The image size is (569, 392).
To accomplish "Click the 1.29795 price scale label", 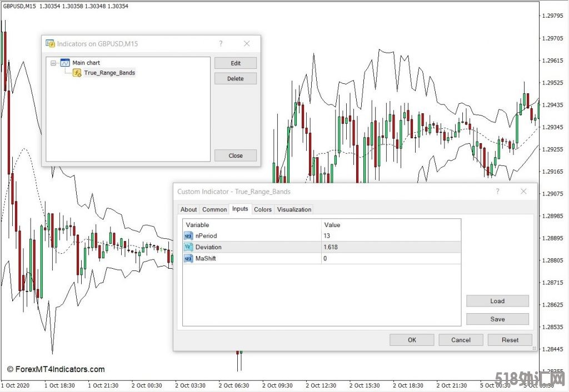I will click(x=553, y=16).
